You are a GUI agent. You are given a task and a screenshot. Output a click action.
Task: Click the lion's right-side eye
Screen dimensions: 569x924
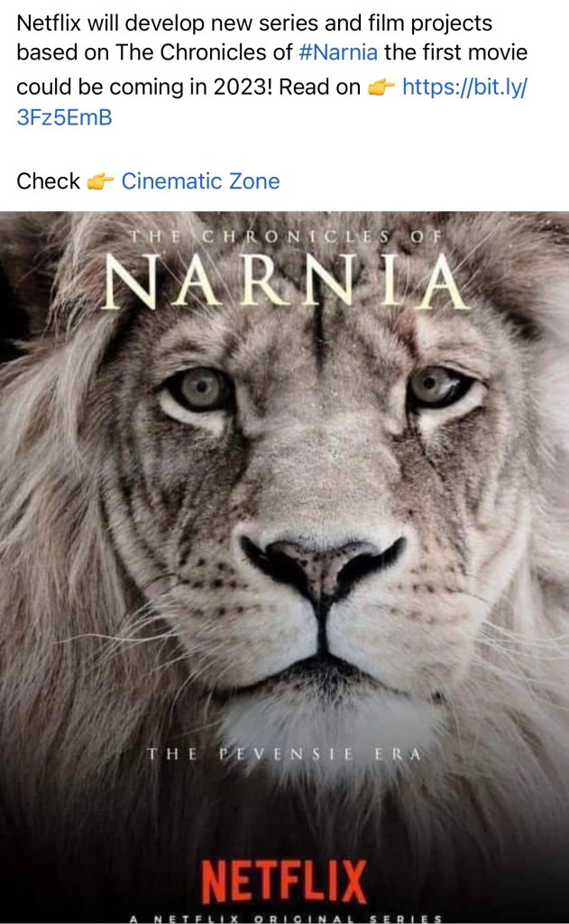coord(439,387)
